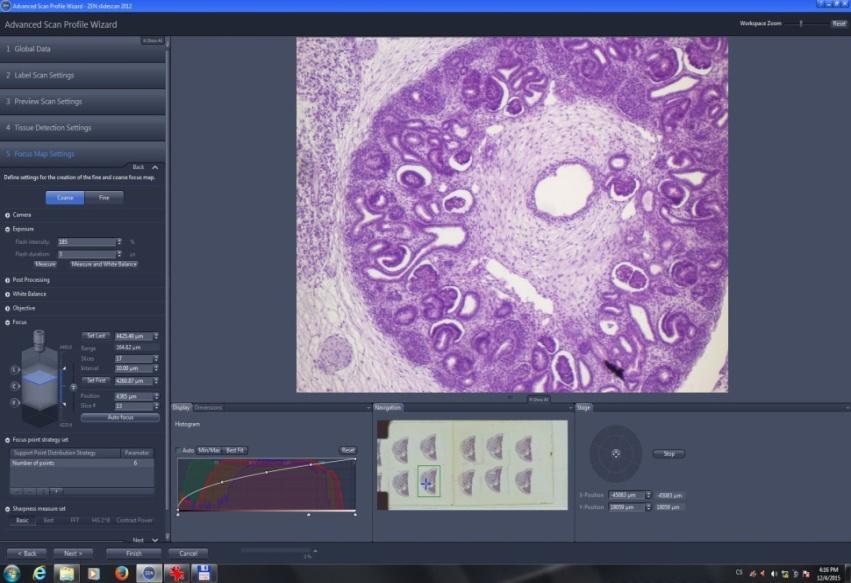Image resolution: width=851 pixels, height=583 pixels.
Task: Open the Label Scan Settings step
Action: (82, 75)
